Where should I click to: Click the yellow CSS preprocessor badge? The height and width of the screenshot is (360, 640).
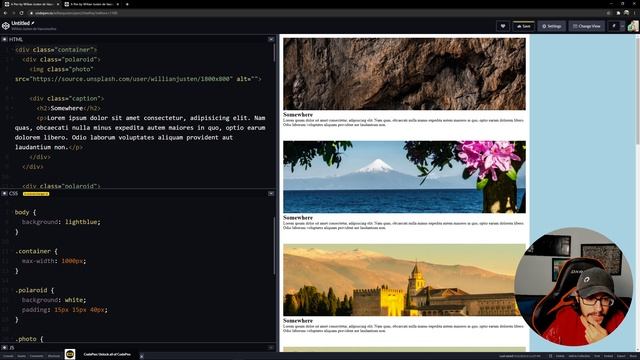pyautogui.click(x=36, y=194)
